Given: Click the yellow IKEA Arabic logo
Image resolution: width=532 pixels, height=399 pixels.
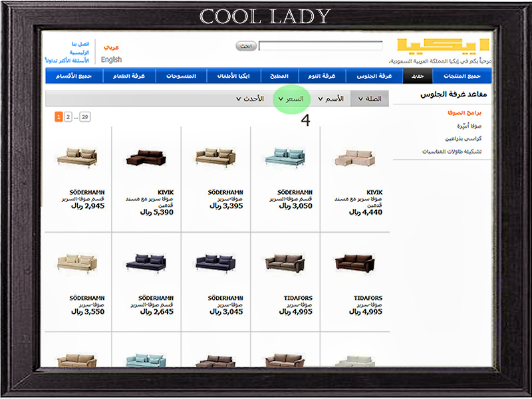Looking at the screenshot, I should pyautogui.click(x=443, y=47).
